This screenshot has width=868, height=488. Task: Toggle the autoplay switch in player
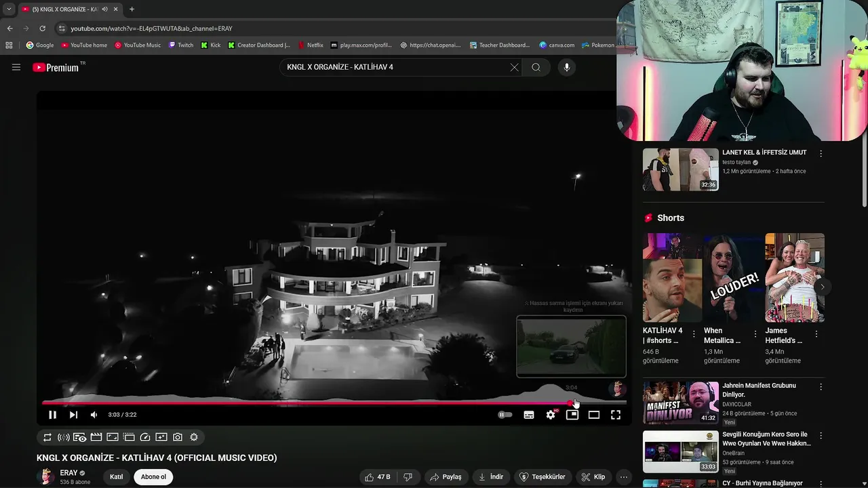(505, 415)
